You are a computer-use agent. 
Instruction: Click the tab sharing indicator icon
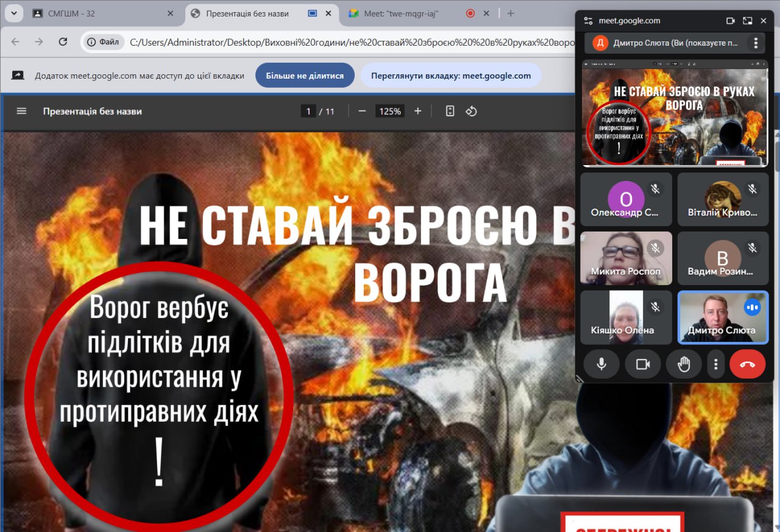coord(313,13)
